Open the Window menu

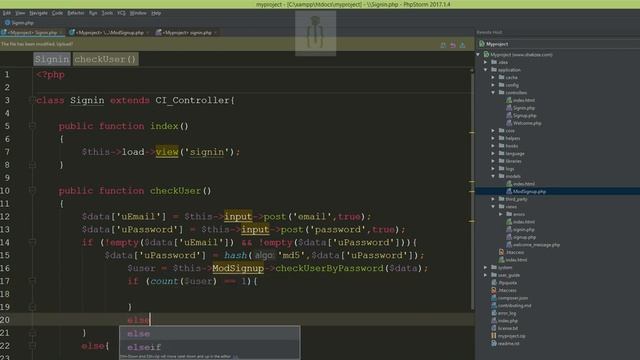(138, 13)
